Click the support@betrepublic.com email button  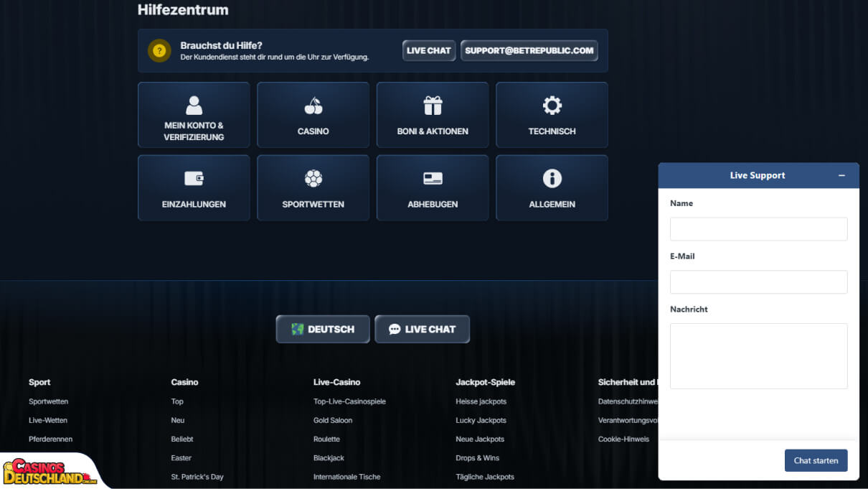click(x=529, y=50)
